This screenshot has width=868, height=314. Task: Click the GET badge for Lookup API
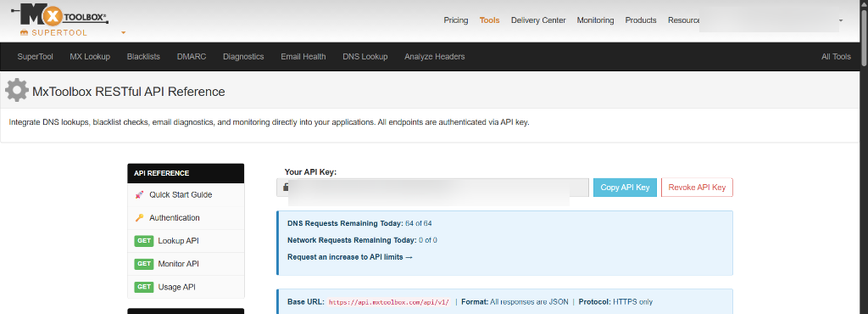[x=143, y=241]
